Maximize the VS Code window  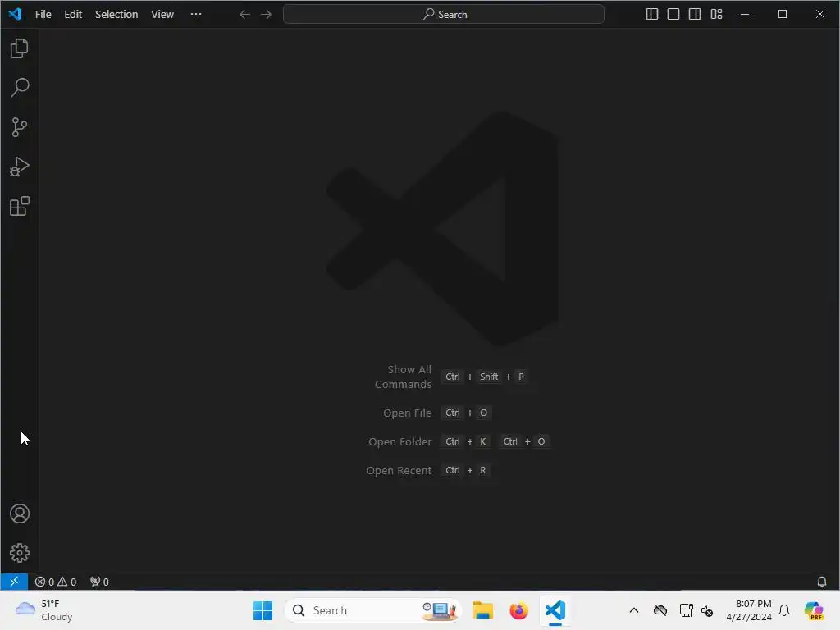click(782, 15)
